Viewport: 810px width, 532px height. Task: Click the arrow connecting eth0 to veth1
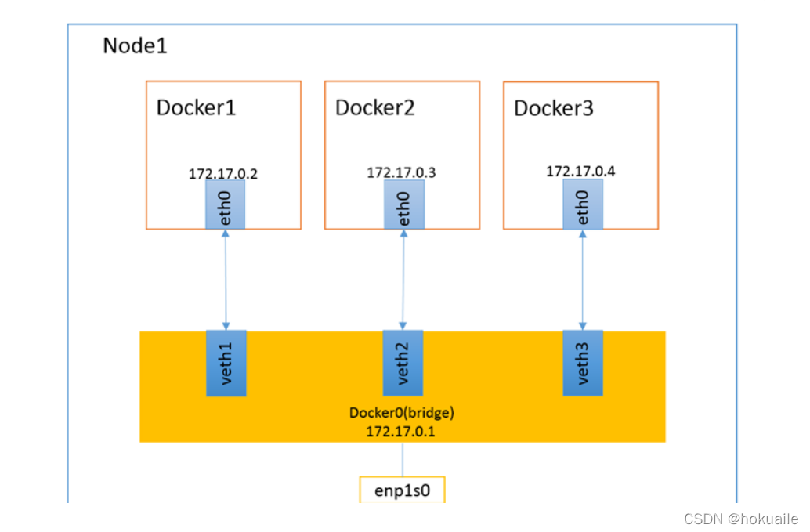click(226, 280)
